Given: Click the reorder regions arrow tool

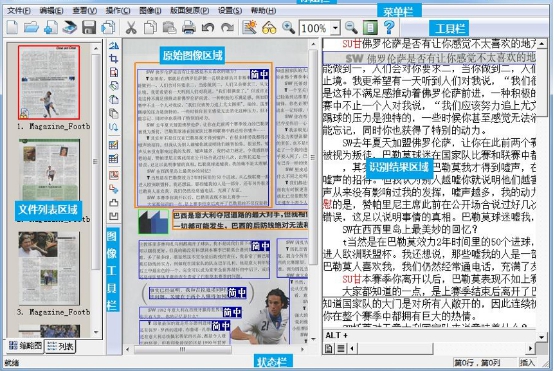Looking at the screenshot, I should point(113,127).
